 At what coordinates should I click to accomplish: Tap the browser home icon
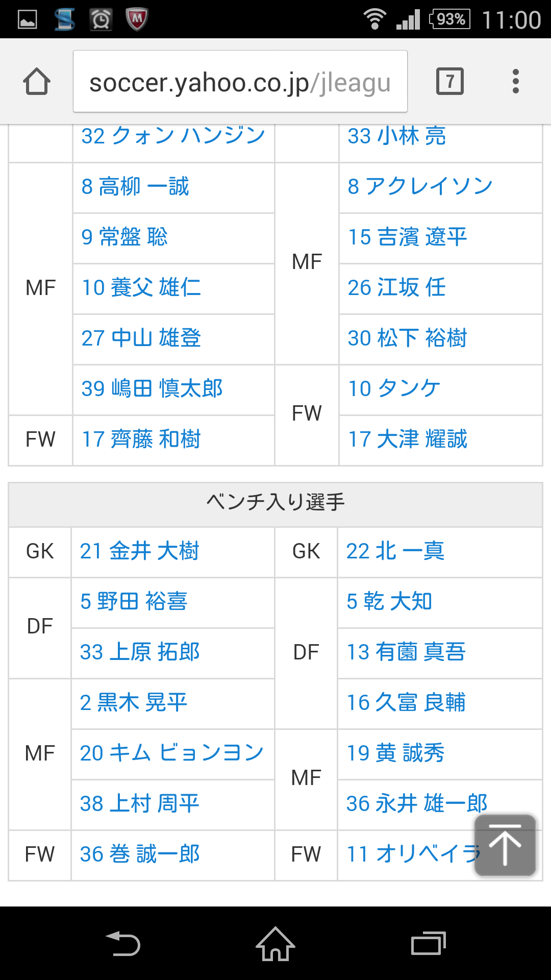37,81
